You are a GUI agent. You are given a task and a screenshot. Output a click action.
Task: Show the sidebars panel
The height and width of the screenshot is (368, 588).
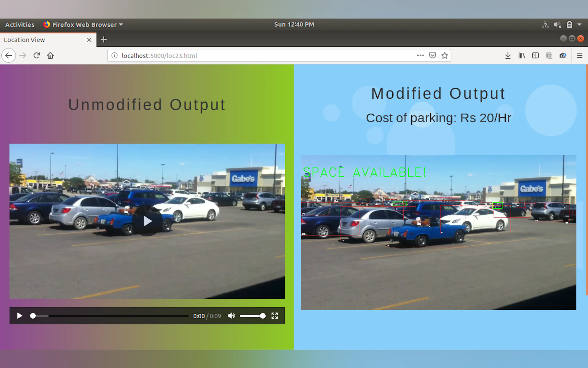pos(535,55)
